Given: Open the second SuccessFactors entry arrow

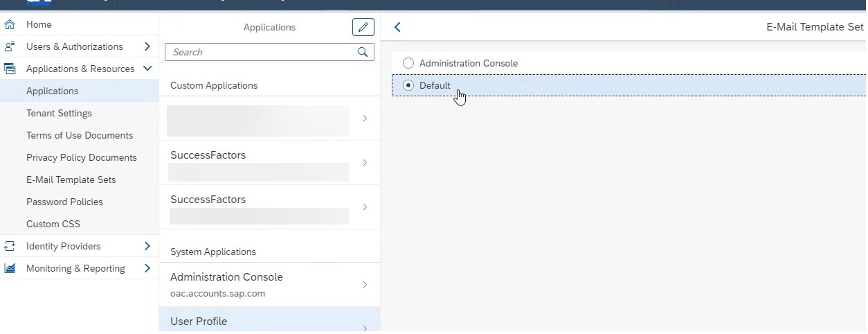Looking at the screenshot, I should click(365, 207).
